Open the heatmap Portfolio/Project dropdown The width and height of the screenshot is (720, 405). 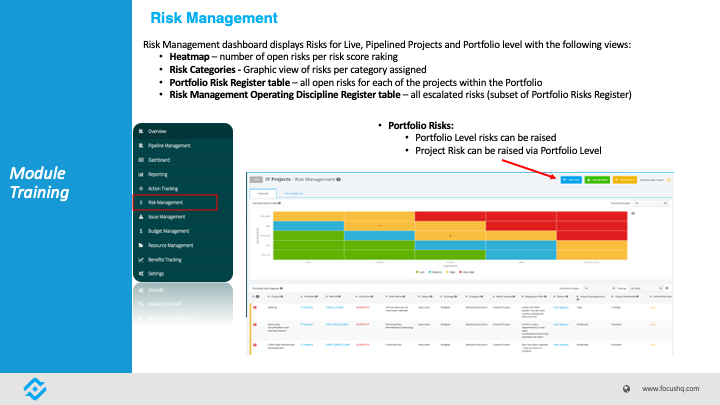pos(651,203)
